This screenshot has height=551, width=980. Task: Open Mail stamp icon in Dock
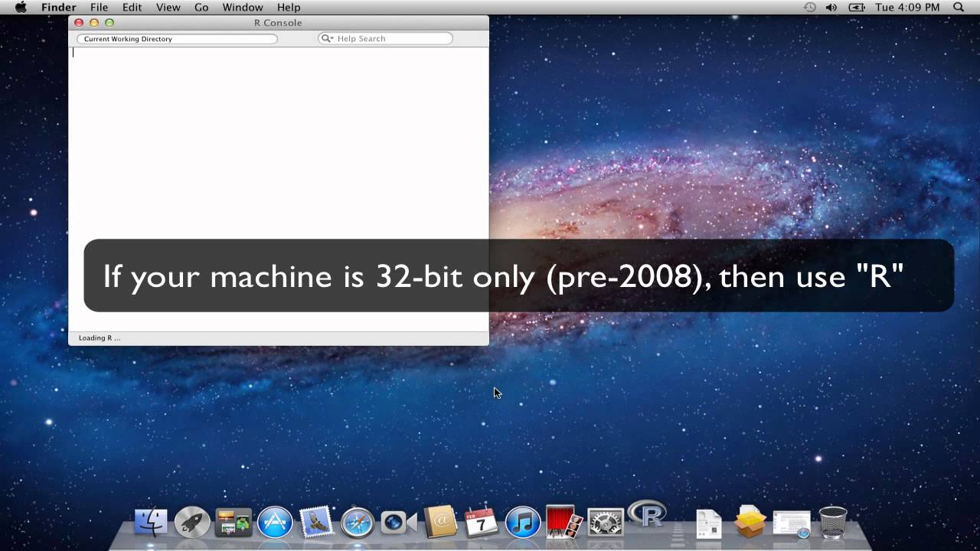pos(316,522)
